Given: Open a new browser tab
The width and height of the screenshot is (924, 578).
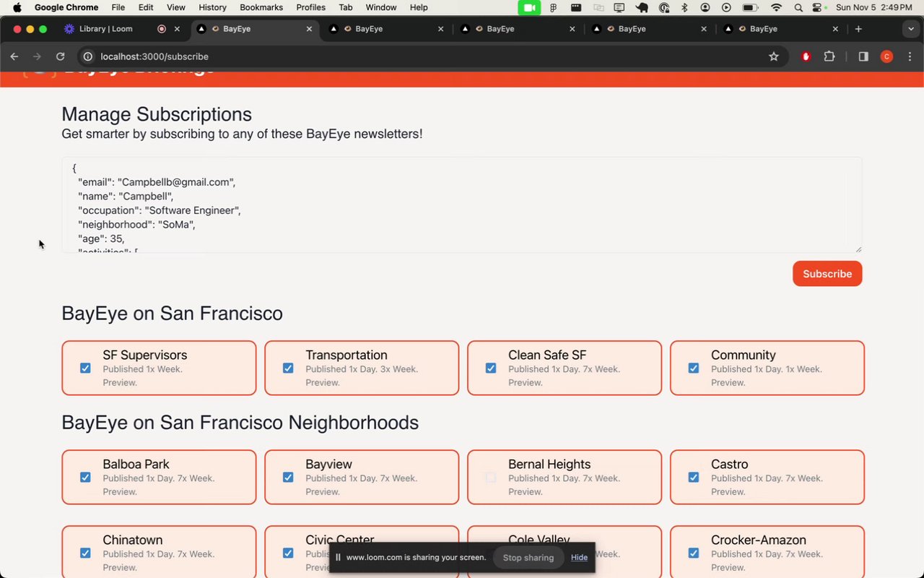Looking at the screenshot, I should tap(858, 29).
